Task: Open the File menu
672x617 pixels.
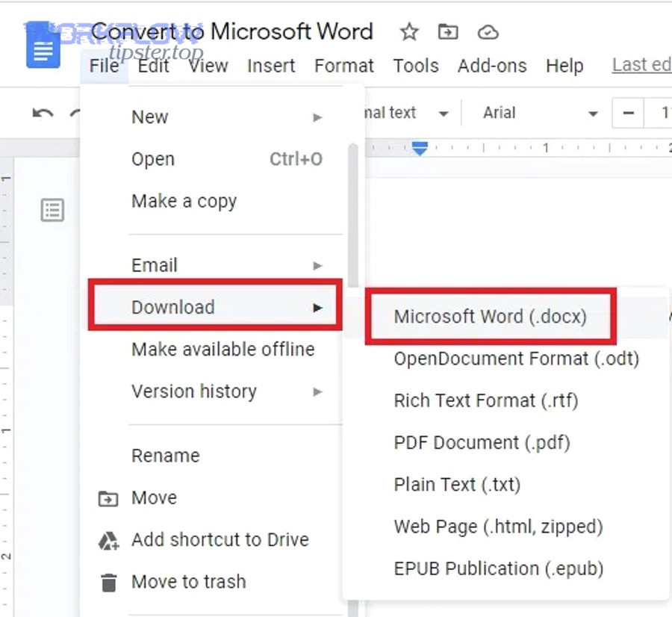Action: [x=104, y=66]
